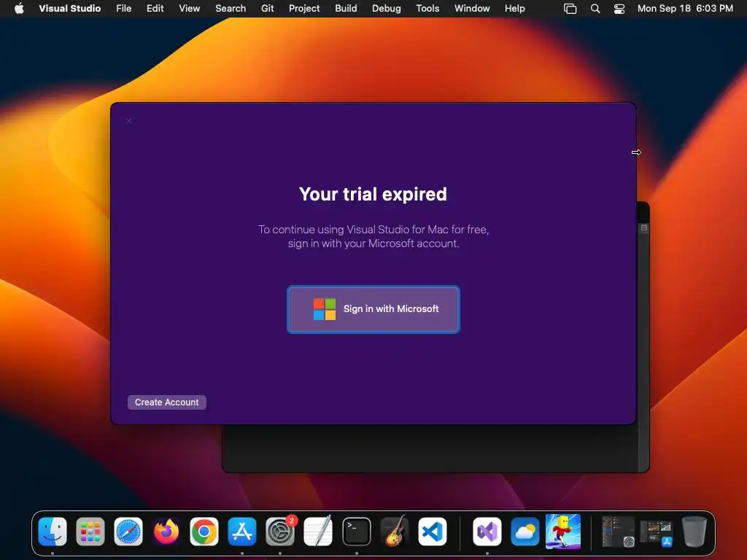Open the Apple menu
The height and width of the screenshot is (560, 747).
19,8
